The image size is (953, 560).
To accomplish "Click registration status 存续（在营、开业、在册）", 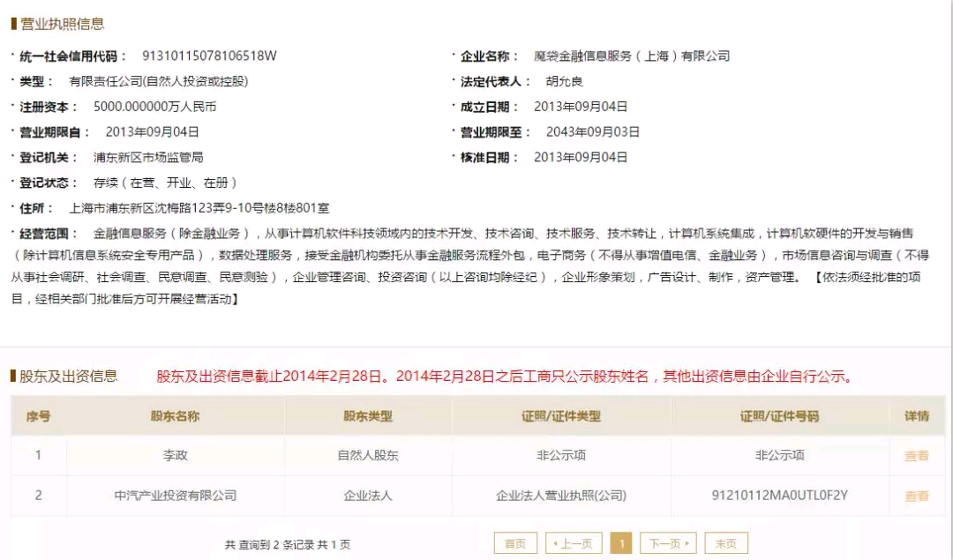I will coord(165,183).
